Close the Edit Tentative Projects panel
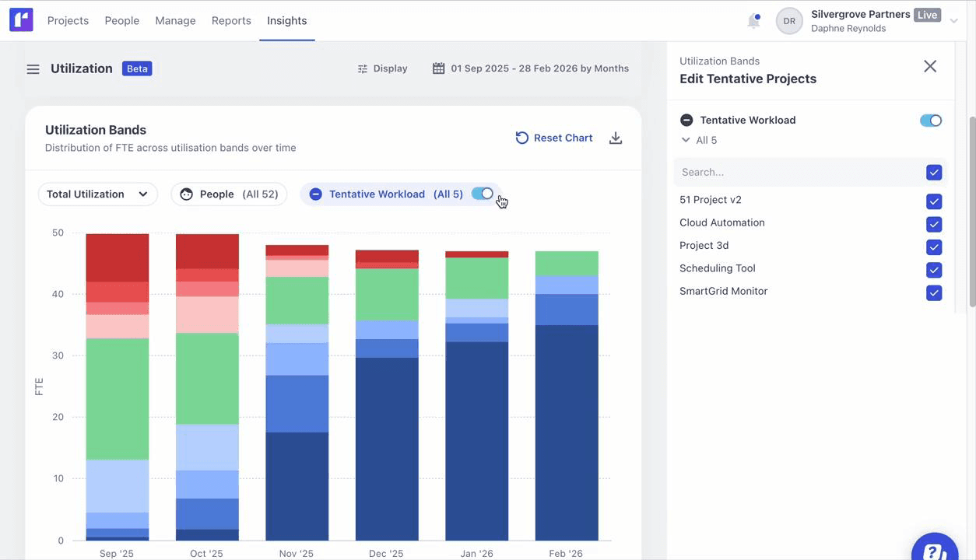This screenshot has height=560, width=976. pyautogui.click(x=930, y=67)
